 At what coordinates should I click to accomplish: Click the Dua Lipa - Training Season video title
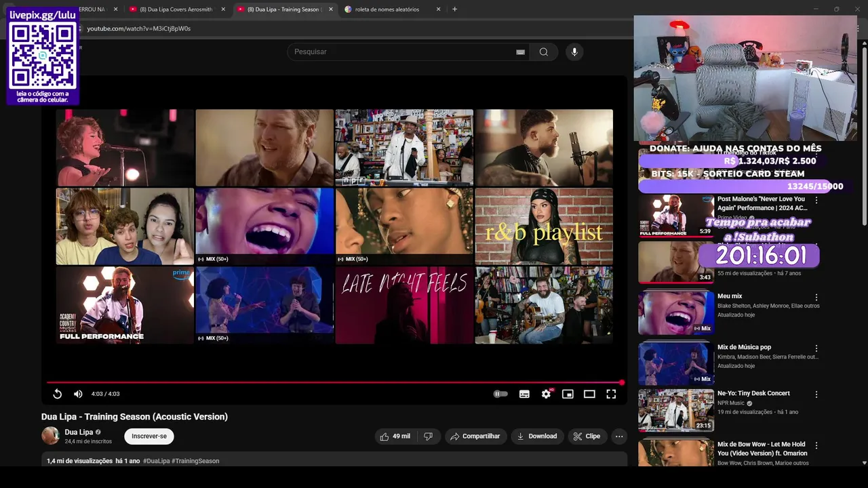tap(134, 417)
